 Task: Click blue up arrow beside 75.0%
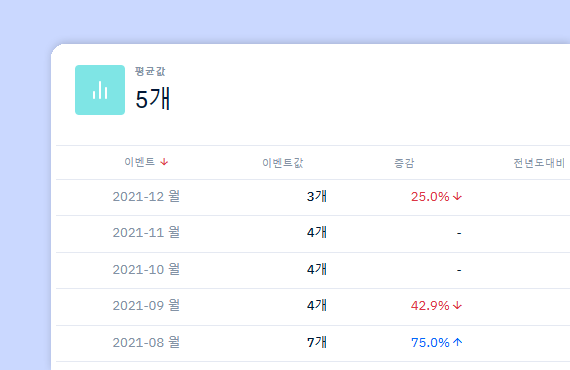(458, 342)
